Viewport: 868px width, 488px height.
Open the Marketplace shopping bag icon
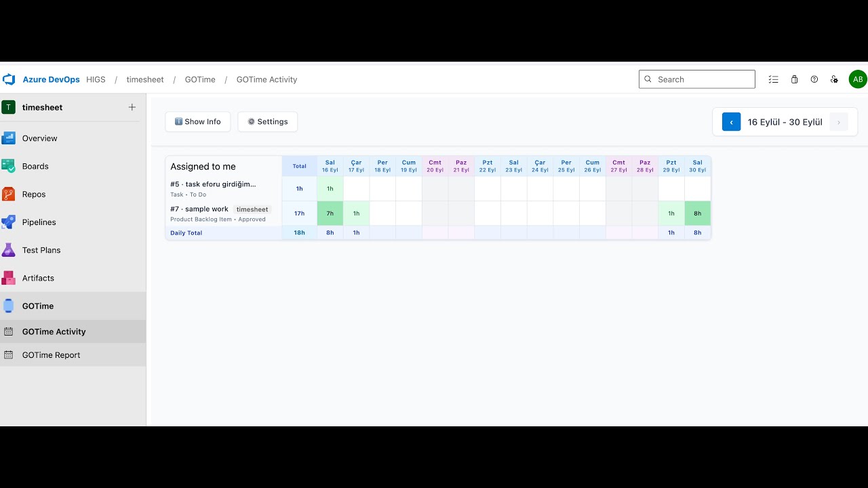794,79
